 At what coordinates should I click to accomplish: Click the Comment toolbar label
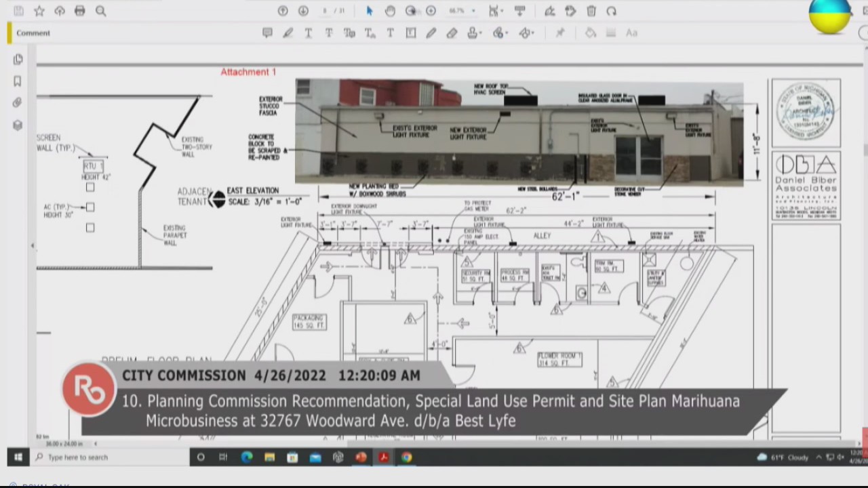coord(33,33)
